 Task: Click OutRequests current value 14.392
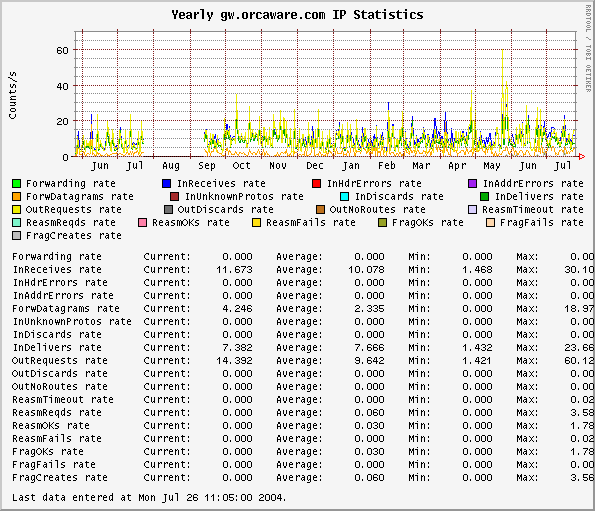(234, 361)
